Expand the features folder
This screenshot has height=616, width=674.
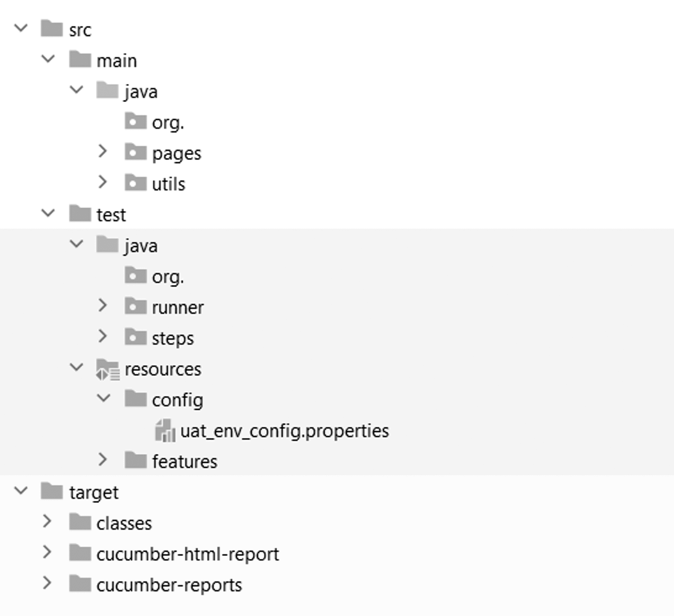(x=102, y=459)
